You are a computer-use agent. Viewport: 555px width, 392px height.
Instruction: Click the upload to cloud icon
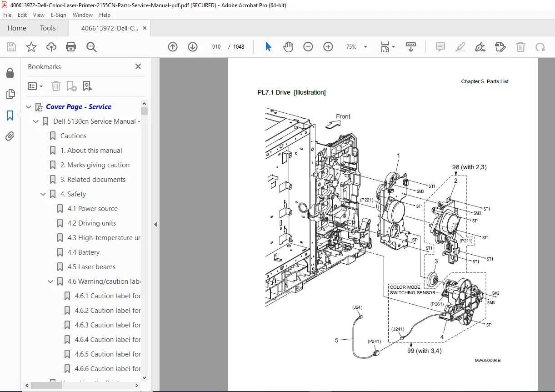point(51,47)
